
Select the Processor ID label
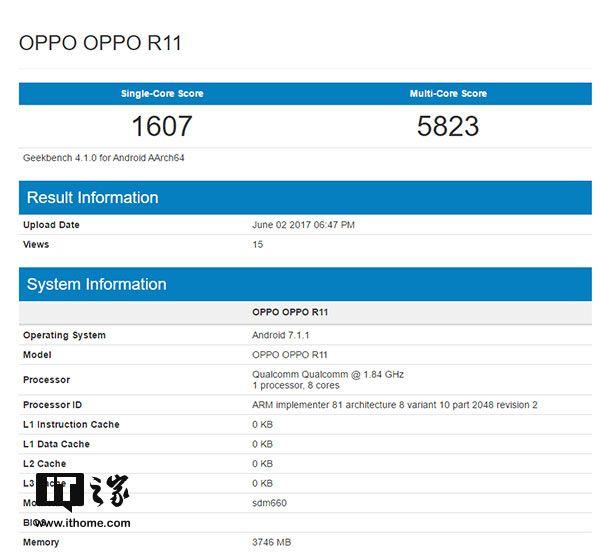pos(52,405)
